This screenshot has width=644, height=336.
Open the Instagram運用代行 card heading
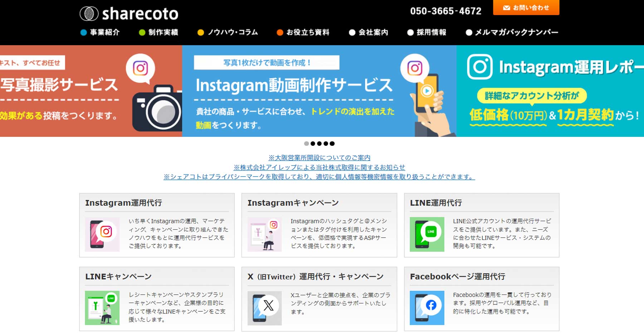pyautogui.click(x=123, y=203)
